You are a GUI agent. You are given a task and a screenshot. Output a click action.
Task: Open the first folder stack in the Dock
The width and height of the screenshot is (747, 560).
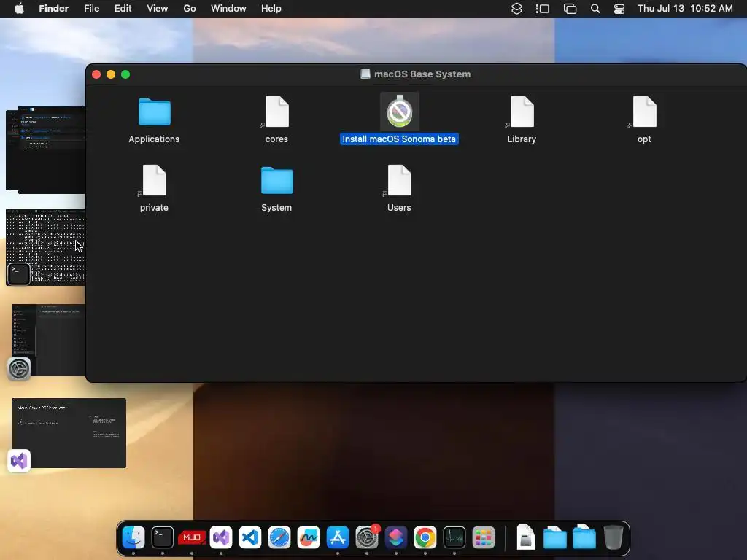point(555,537)
